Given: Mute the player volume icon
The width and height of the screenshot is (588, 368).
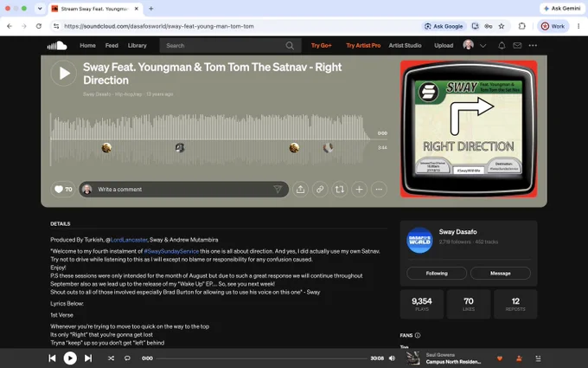Looking at the screenshot, I should pos(392,358).
